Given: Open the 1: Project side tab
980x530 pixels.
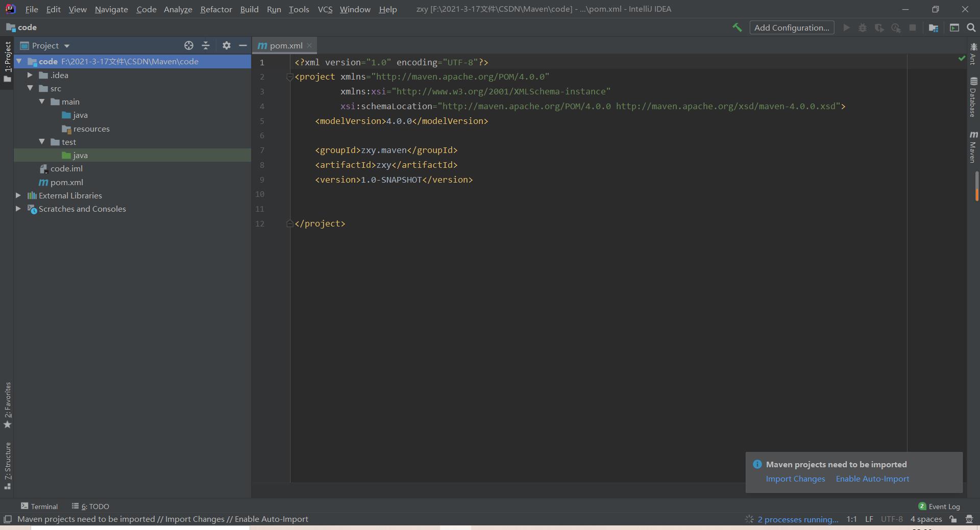Looking at the screenshot, I should (x=7, y=62).
